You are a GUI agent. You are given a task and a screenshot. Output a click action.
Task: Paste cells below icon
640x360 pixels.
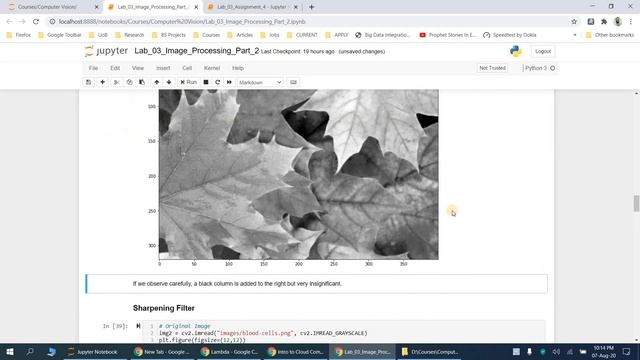[142, 82]
